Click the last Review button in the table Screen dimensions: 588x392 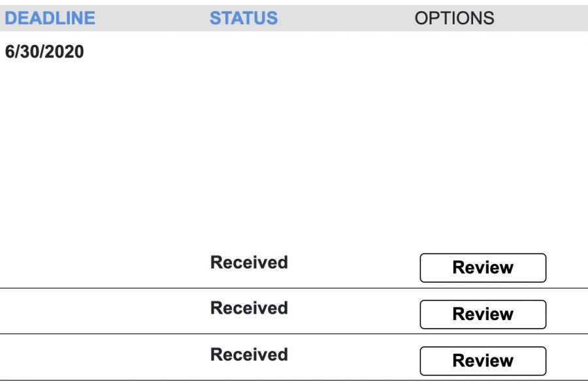[483, 361]
